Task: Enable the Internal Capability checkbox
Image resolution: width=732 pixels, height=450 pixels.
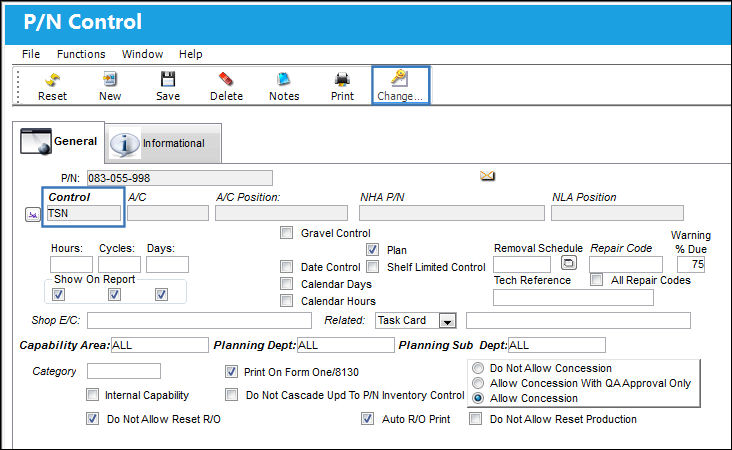Action: [x=92, y=395]
